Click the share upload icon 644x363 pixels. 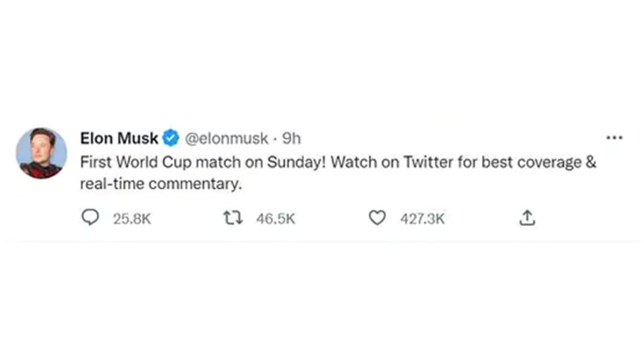click(527, 218)
